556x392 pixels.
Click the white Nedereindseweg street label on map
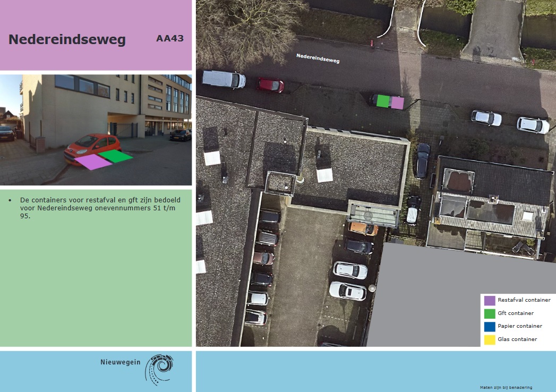(x=318, y=58)
